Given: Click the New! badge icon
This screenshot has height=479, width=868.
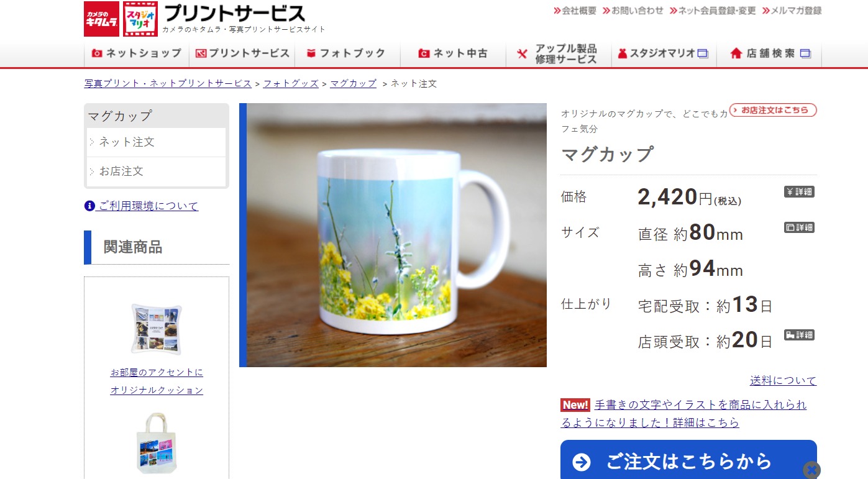Looking at the screenshot, I should click(575, 405).
